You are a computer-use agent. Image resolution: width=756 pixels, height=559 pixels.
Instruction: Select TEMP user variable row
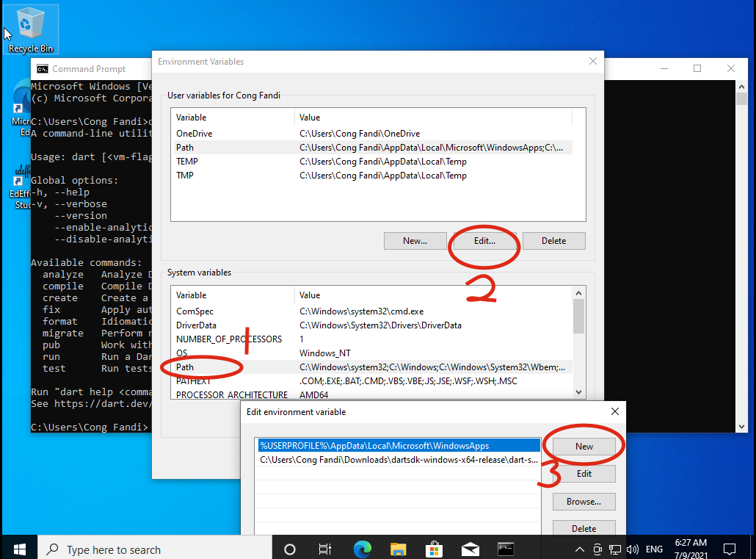click(x=373, y=162)
